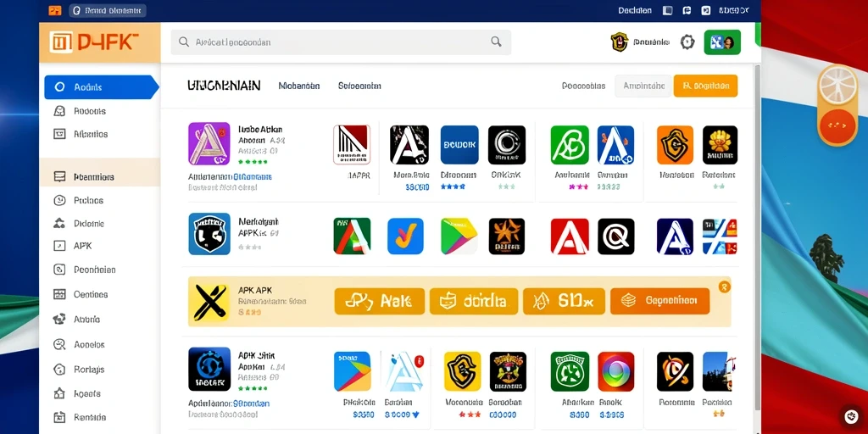868x434 pixels.
Task: Open the blue icon with orange checkmark
Action: tap(405, 236)
